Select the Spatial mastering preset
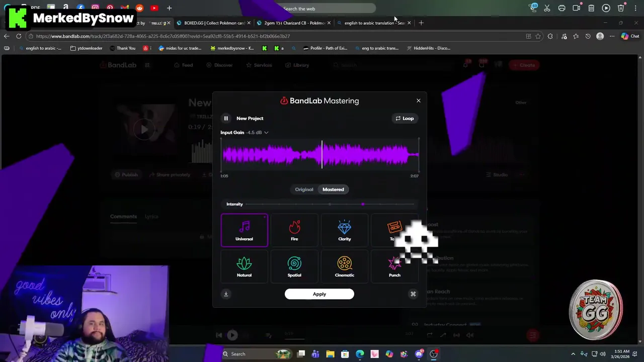The height and width of the screenshot is (362, 644). pos(294,266)
